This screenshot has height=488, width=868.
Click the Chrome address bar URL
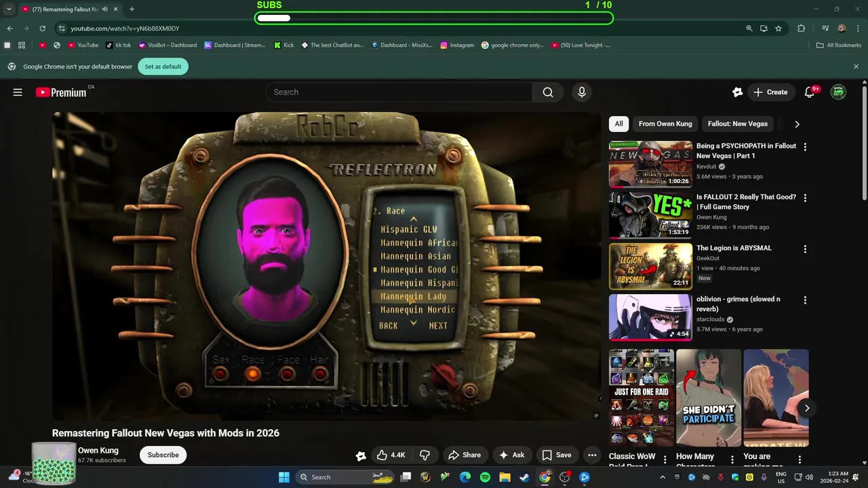point(125,28)
